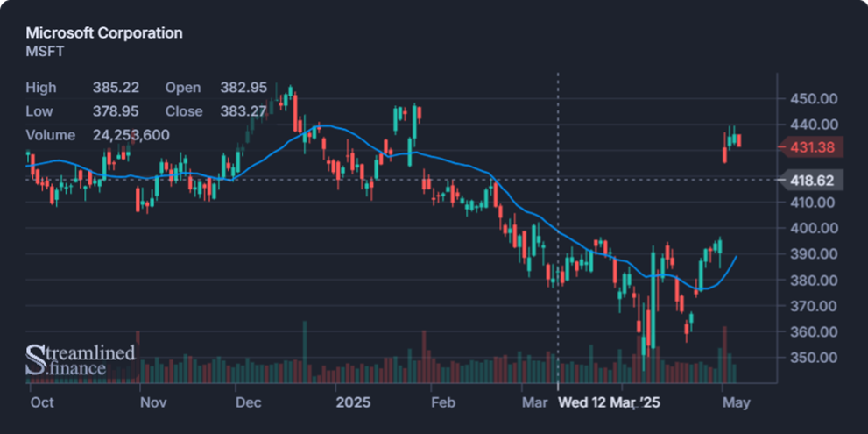Click the 370.00 price axis label

pyautogui.click(x=813, y=306)
